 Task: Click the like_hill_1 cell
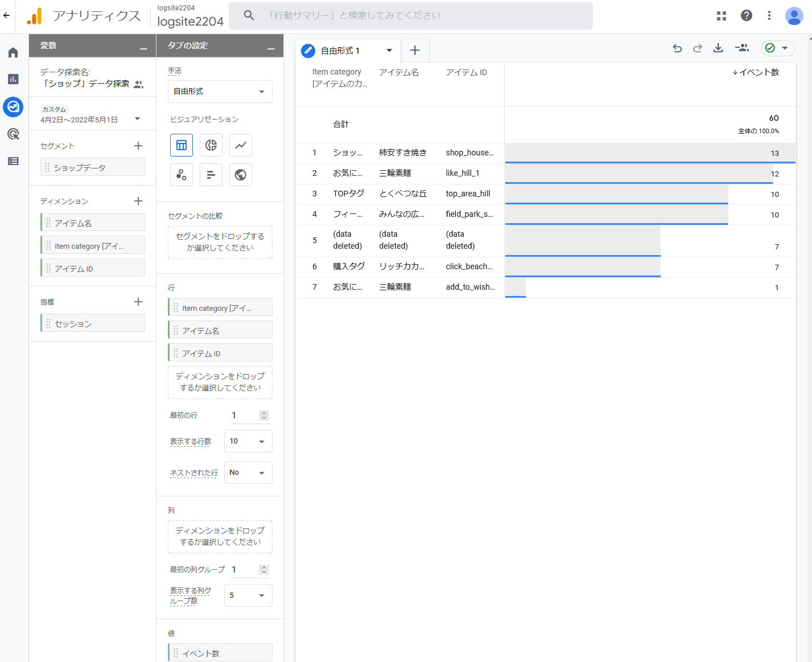tap(463, 173)
